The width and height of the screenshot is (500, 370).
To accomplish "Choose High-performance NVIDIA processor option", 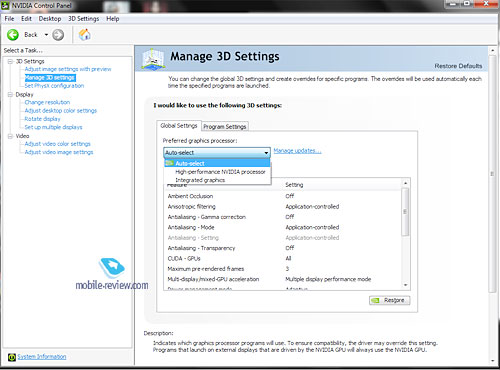I will pos(217,172).
